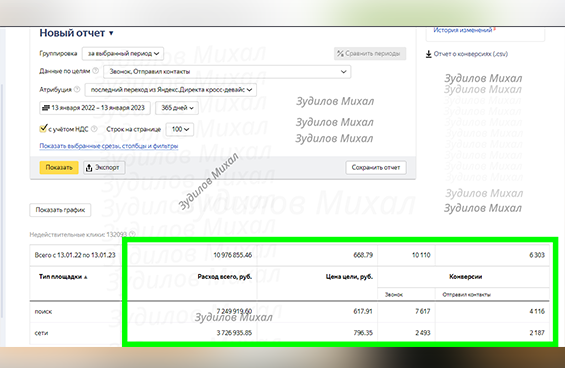This screenshot has width=565, height=368.
Task: Click the total spend value 10 976 855.46
Action: (x=232, y=255)
